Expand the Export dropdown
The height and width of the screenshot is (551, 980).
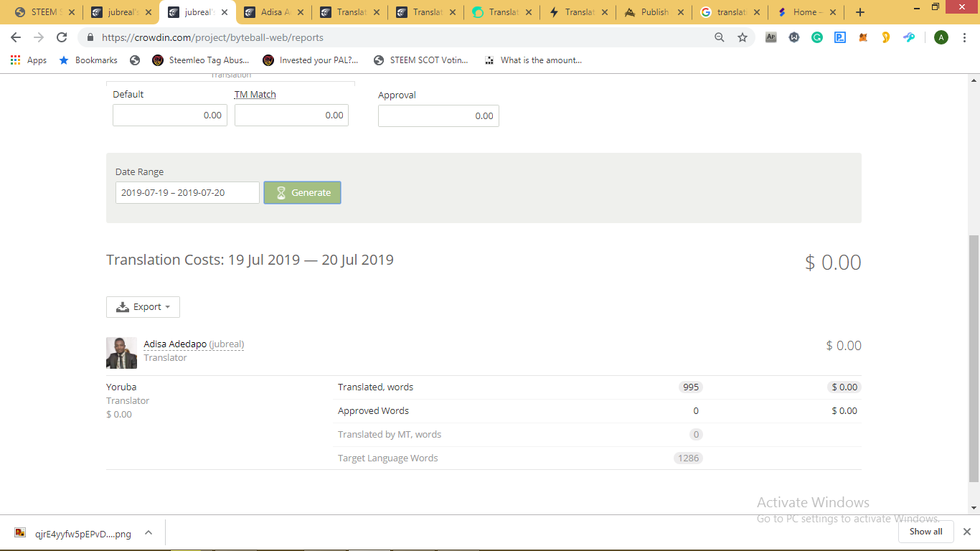143,307
